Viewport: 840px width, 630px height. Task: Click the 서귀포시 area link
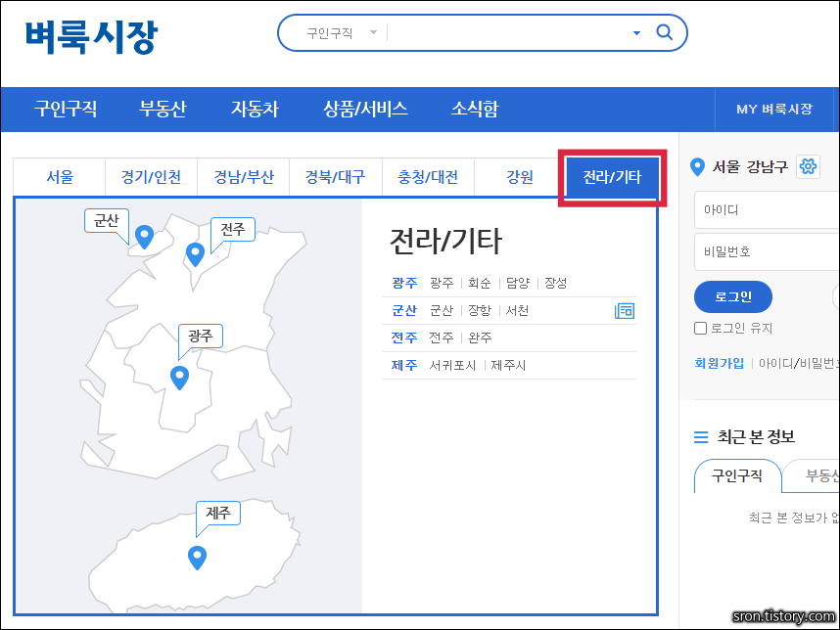click(452, 365)
